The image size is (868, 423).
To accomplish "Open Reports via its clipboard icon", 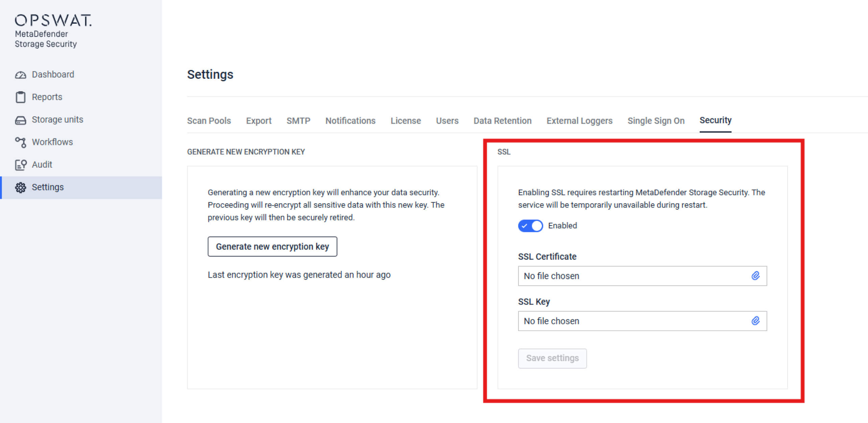I will (21, 97).
